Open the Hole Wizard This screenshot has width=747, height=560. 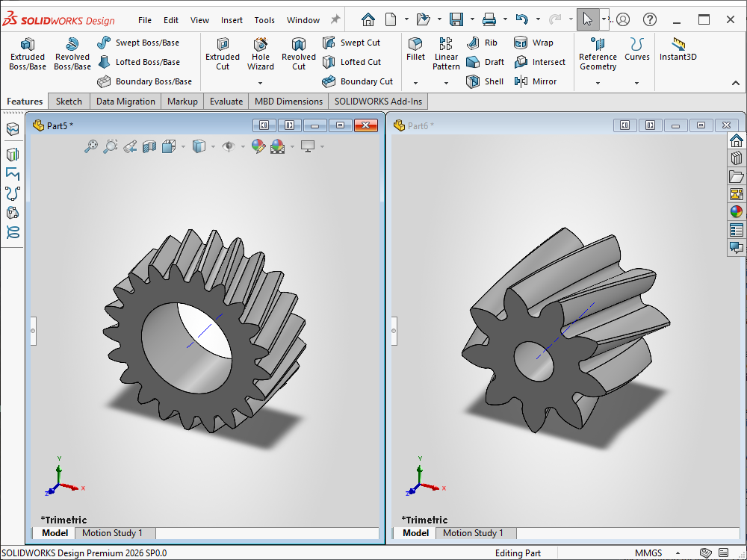261,54
